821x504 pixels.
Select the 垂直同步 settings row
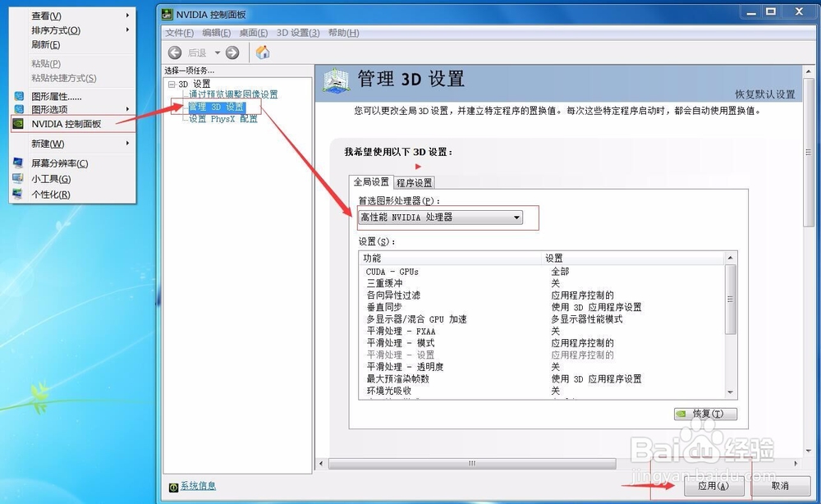pyautogui.click(x=543, y=307)
